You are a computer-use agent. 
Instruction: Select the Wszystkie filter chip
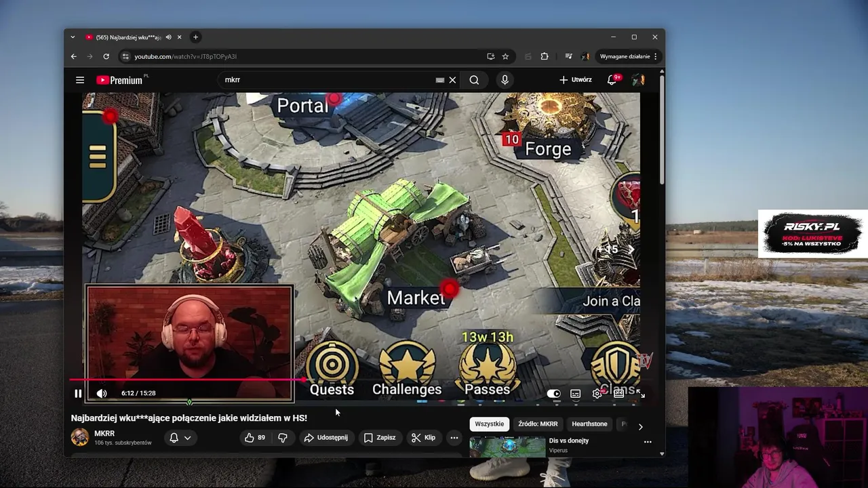[x=490, y=424]
